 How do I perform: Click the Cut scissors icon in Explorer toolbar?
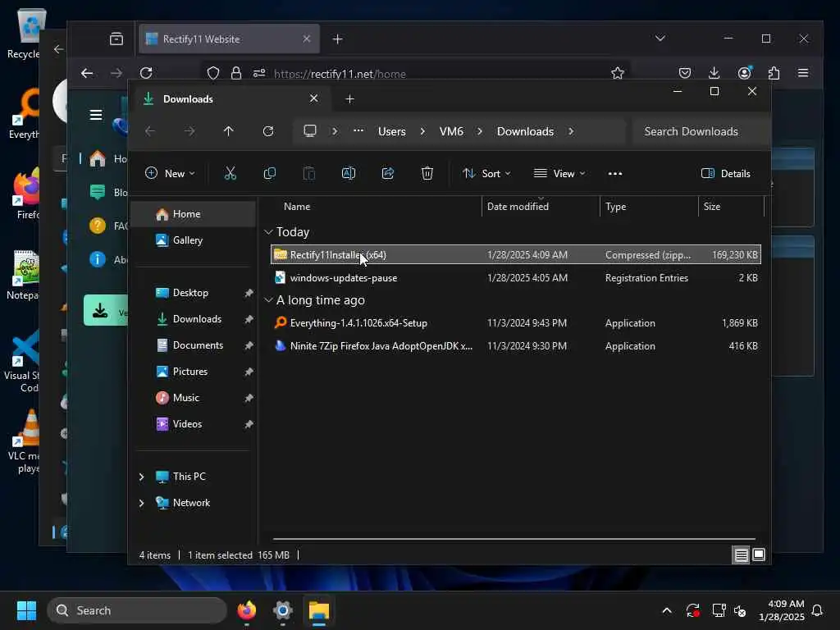coord(230,173)
